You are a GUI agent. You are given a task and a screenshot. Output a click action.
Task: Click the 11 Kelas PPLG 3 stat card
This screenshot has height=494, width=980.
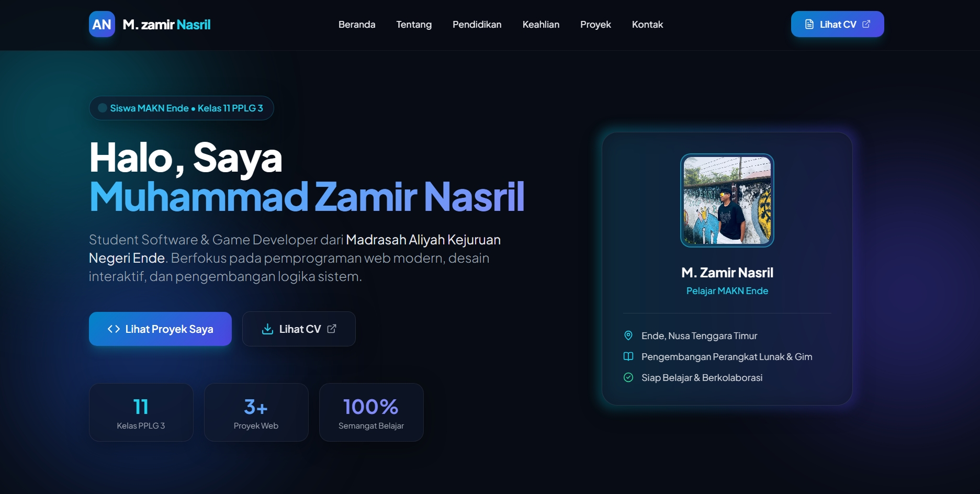(x=141, y=412)
